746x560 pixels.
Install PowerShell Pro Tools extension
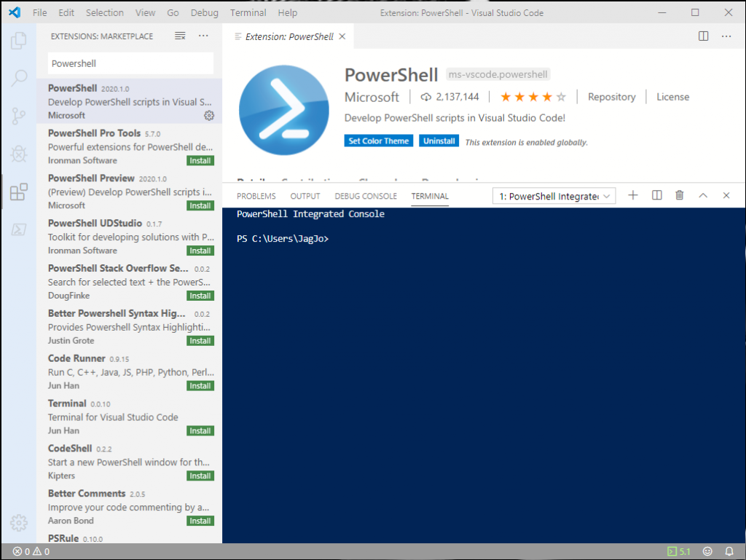click(200, 161)
